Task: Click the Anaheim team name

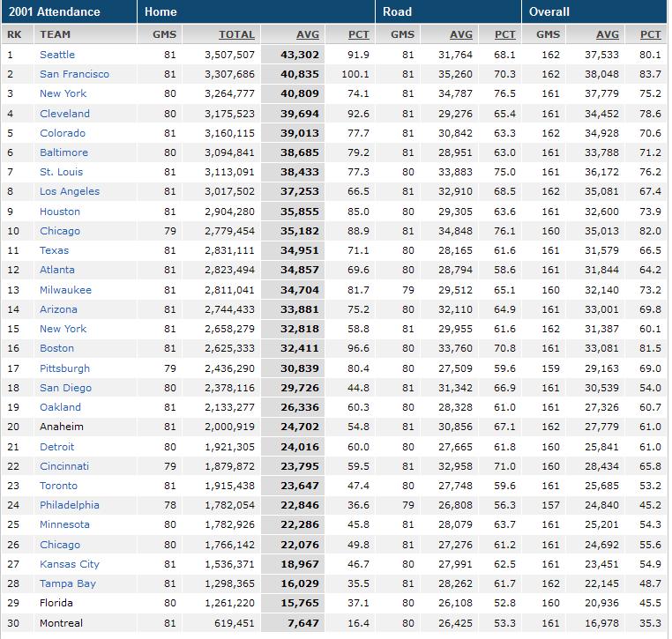Action: tap(61, 427)
